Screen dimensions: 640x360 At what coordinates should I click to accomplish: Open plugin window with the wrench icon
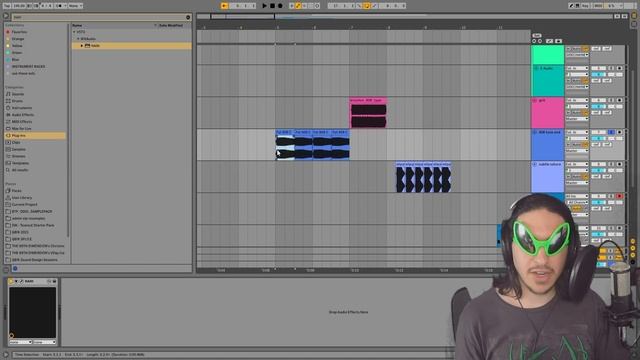(x=21, y=281)
